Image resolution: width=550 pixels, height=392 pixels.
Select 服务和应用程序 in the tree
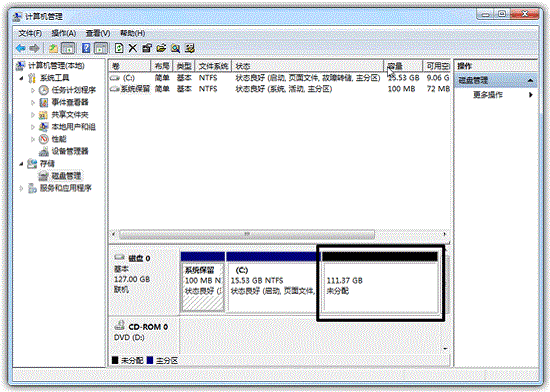click(66, 188)
